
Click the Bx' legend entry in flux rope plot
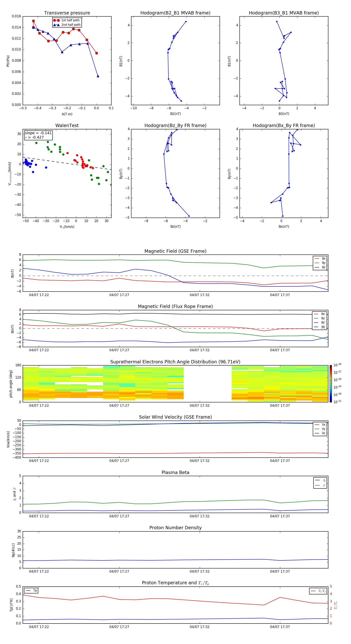point(320,314)
